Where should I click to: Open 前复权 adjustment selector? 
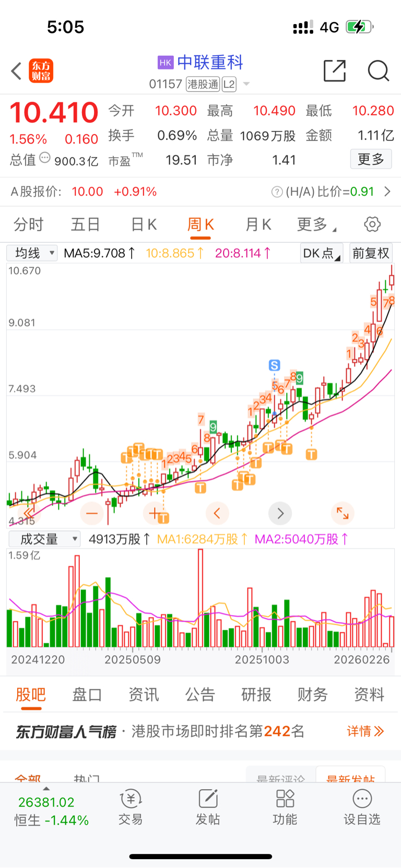click(x=371, y=253)
